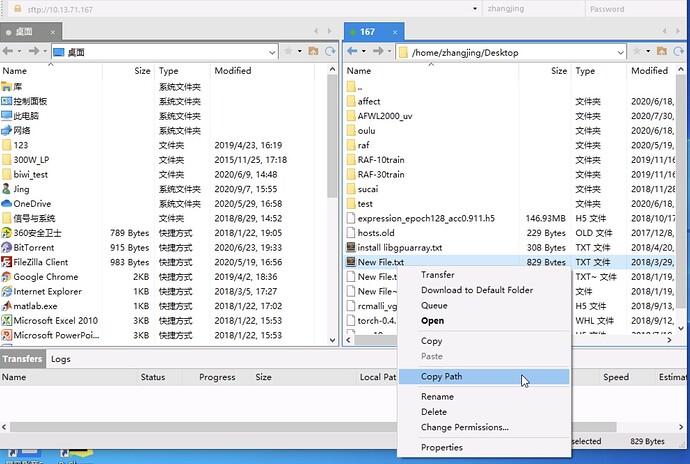Screen dimensions: 690x464
Task: Switch to the Logs tab
Action: pyautogui.click(x=61, y=359)
